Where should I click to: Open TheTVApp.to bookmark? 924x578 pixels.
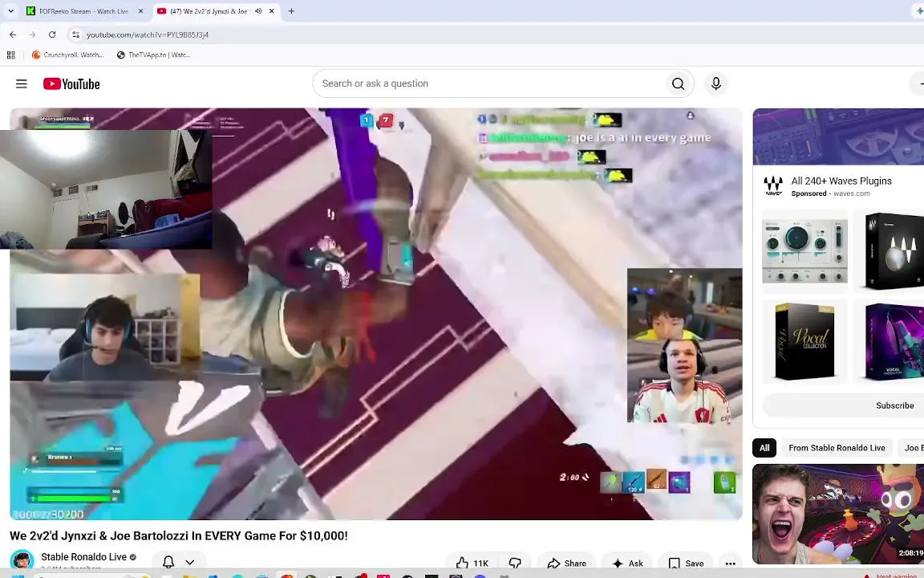tap(153, 55)
